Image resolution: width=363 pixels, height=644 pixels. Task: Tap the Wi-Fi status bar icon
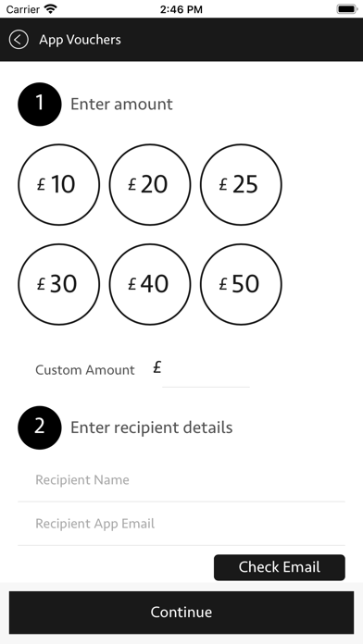[x=51, y=9]
